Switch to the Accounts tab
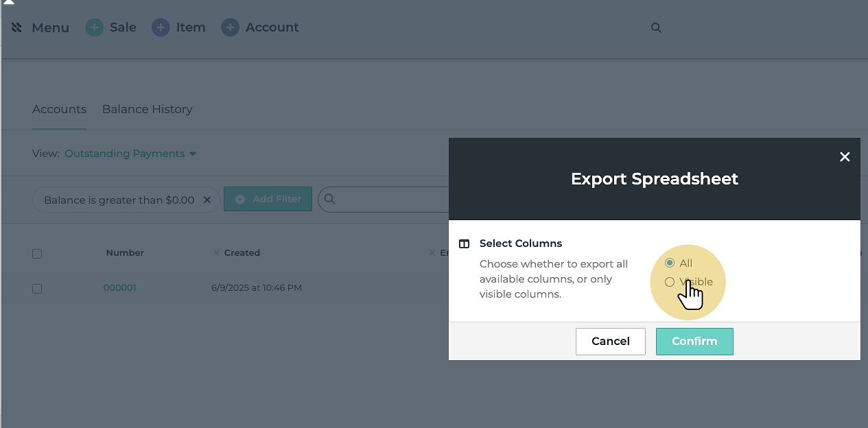 59,109
